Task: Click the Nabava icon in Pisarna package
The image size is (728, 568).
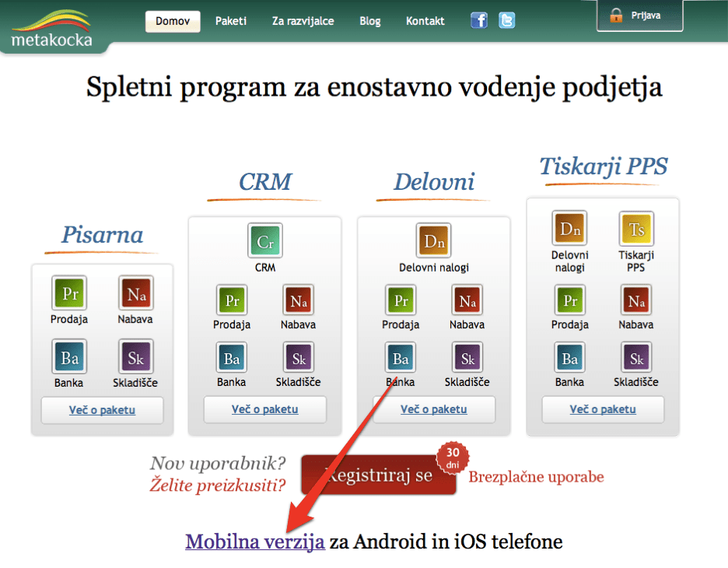Action: [135, 293]
